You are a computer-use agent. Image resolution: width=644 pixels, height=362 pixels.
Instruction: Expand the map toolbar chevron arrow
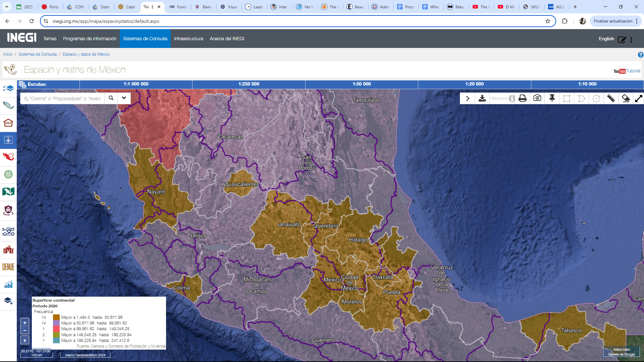(467, 98)
